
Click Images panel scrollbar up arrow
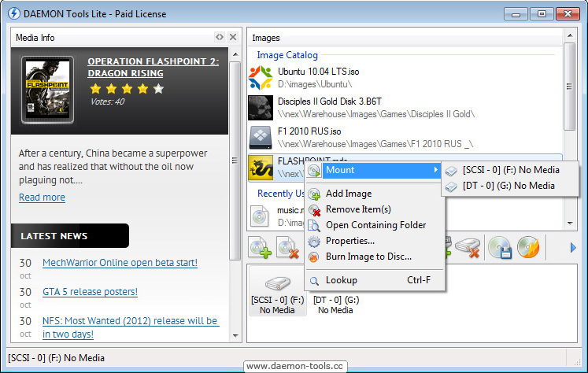(x=570, y=35)
